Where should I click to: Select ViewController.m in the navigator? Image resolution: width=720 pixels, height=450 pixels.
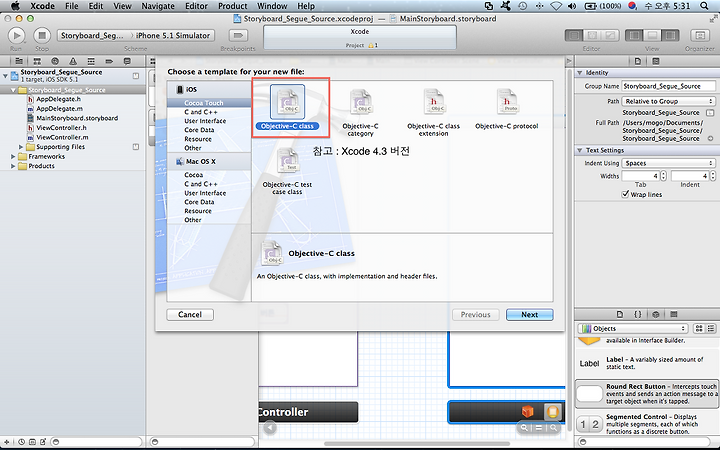click(x=62, y=137)
